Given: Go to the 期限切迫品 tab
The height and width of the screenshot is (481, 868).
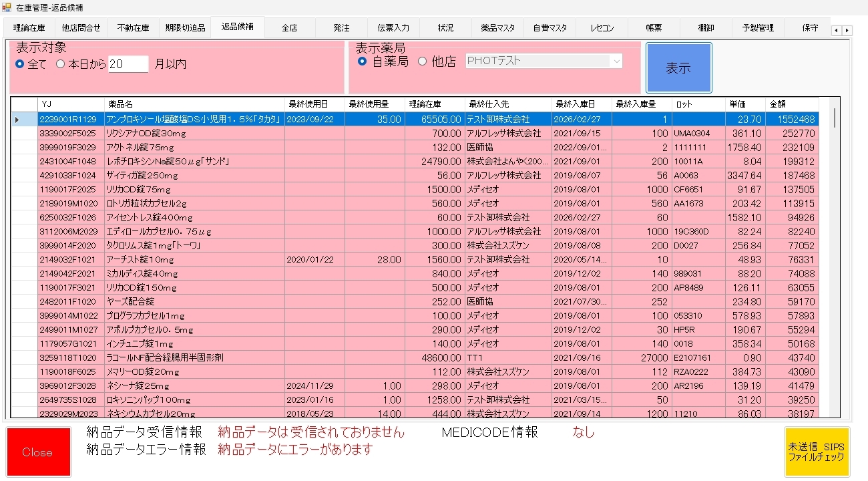Looking at the screenshot, I should [185, 28].
